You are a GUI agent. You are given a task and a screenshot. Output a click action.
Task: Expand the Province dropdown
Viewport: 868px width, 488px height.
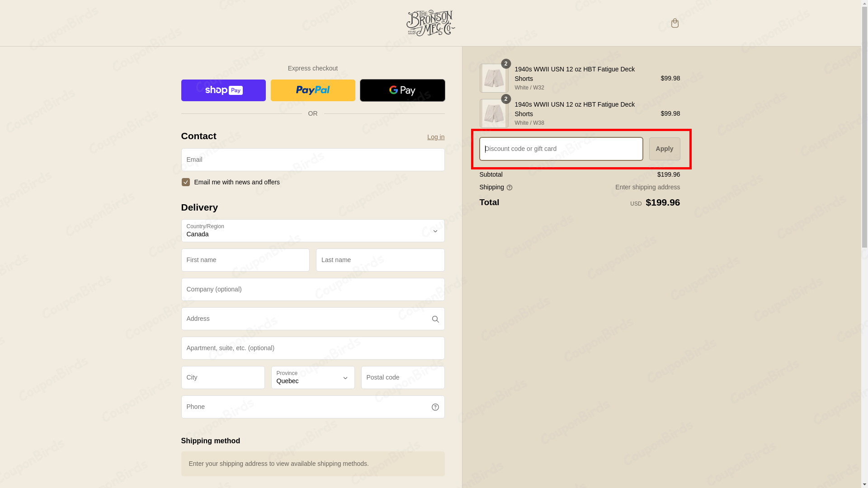(x=313, y=378)
